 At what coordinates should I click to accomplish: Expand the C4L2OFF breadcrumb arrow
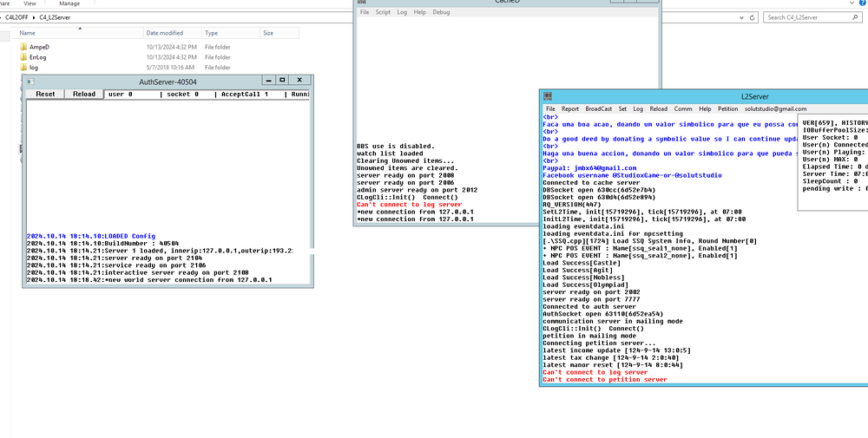pos(33,16)
